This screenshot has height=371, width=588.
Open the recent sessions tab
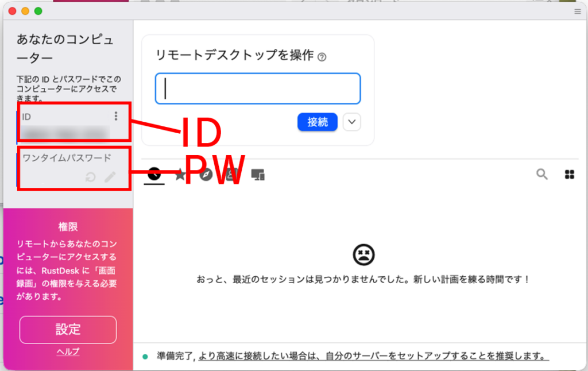click(x=154, y=175)
